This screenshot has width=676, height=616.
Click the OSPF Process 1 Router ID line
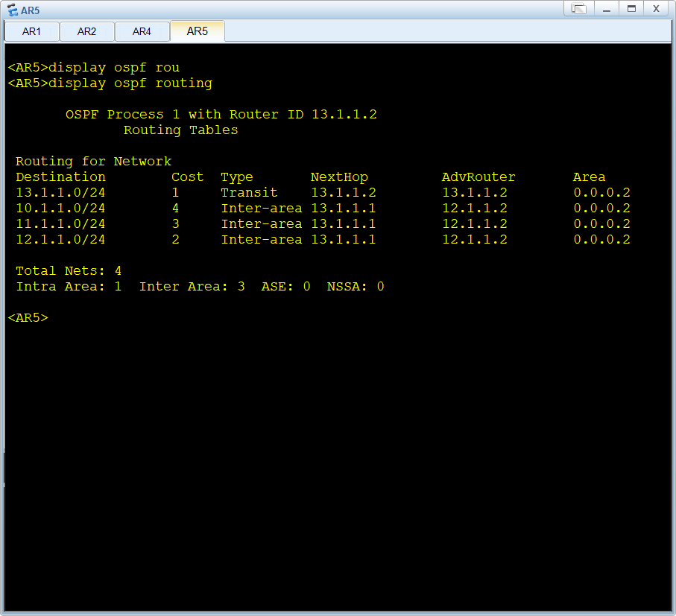point(221,115)
